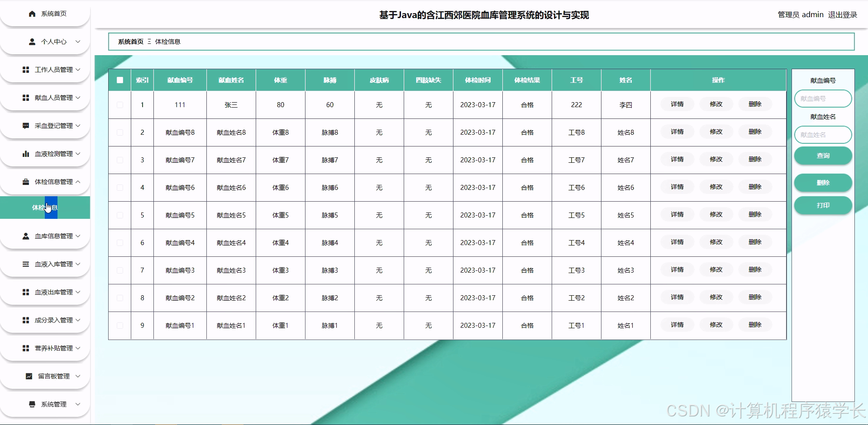Check the row checkbox for 献血编号5

pyautogui.click(x=120, y=215)
